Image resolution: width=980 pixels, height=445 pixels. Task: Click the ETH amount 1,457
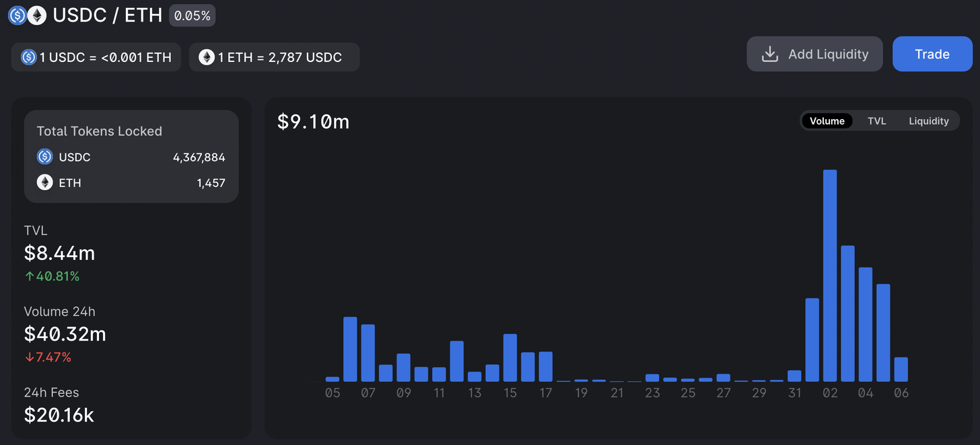click(211, 183)
